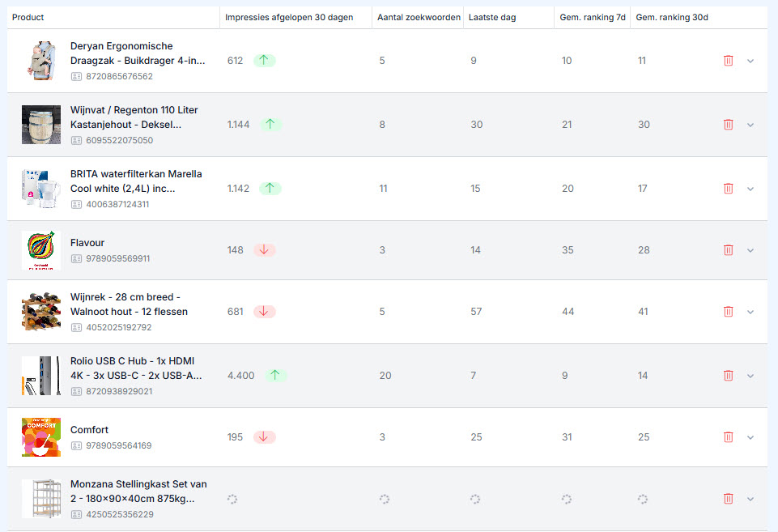Open Comfort book cover thumbnail

[41, 437]
